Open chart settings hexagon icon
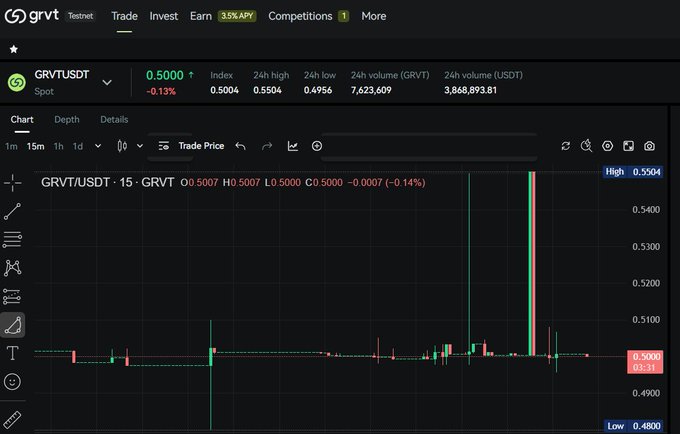 (608, 146)
